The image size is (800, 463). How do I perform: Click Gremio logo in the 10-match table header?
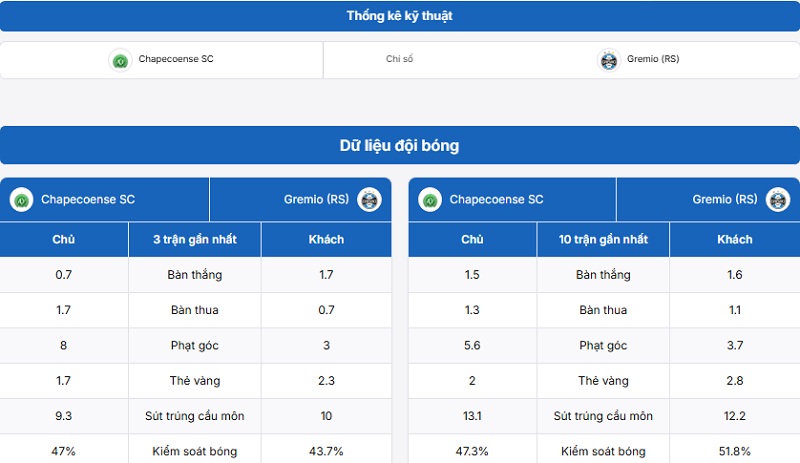click(778, 200)
